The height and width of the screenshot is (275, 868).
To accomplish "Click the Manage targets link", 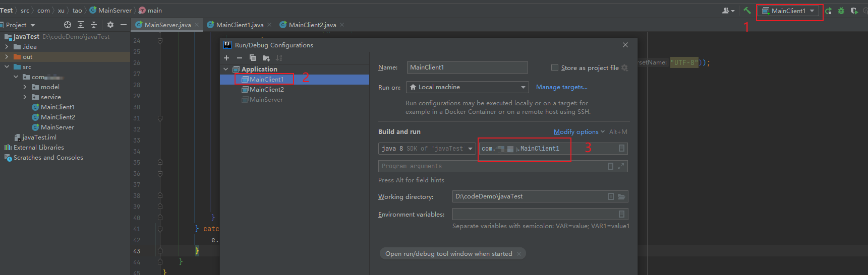I will (561, 87).
